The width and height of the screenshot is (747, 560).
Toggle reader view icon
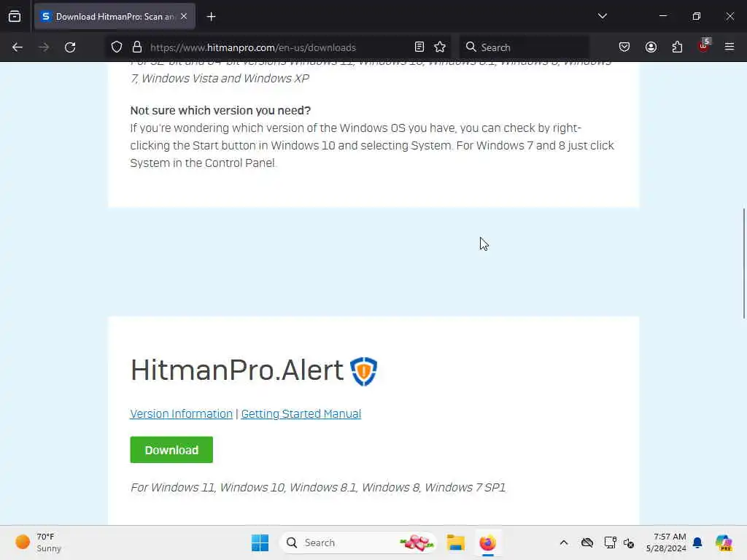(x=419, y=47)
